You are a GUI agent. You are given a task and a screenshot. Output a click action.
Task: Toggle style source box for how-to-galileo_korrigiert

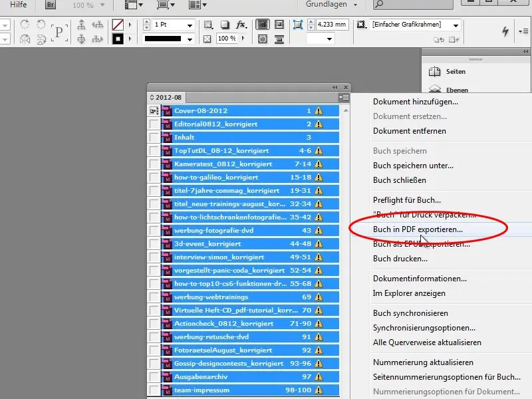coord(154,178)
